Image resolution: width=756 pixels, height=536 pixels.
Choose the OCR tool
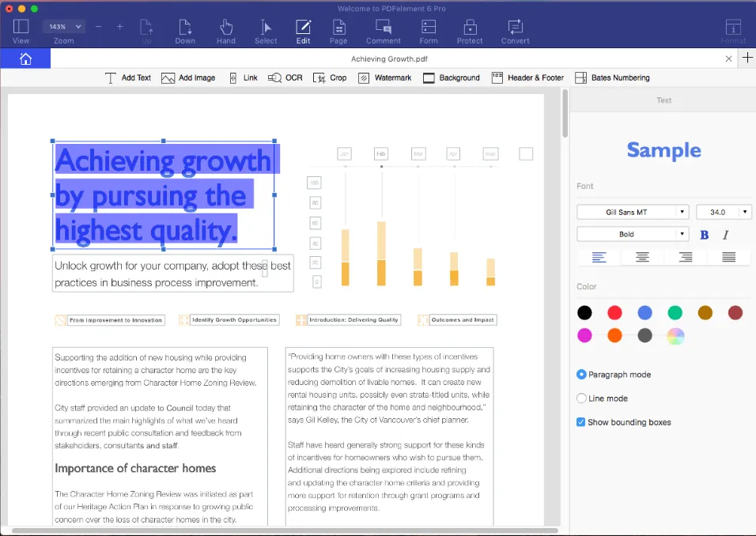(285, 77)
